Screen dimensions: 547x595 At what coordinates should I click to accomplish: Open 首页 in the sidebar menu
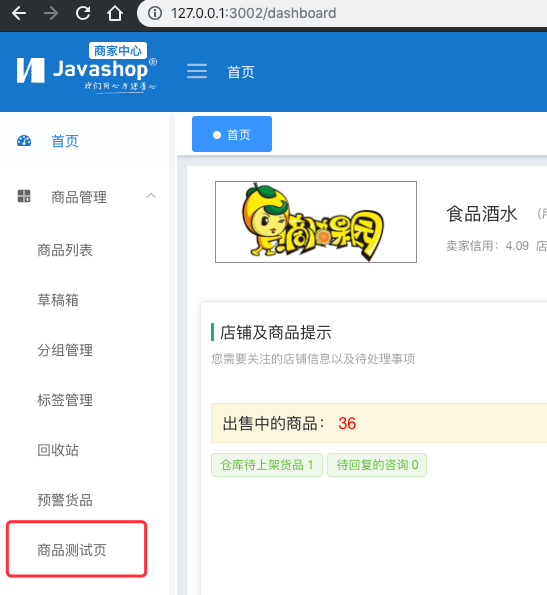64,141
